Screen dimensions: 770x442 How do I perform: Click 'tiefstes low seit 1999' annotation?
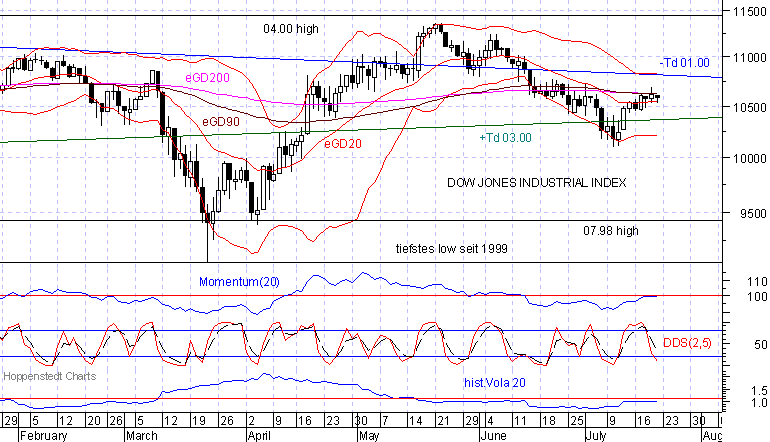(x=452, y=249)
